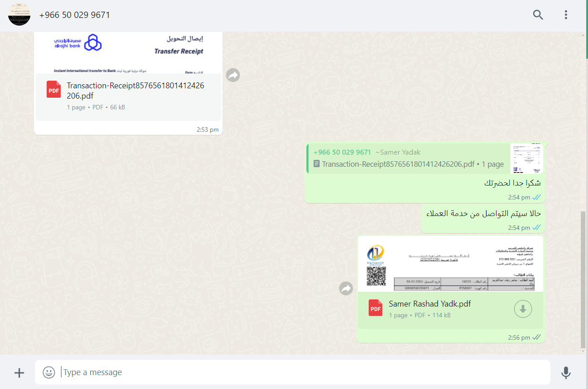
Task: Open search in this chat
Action: coord(538,15)
